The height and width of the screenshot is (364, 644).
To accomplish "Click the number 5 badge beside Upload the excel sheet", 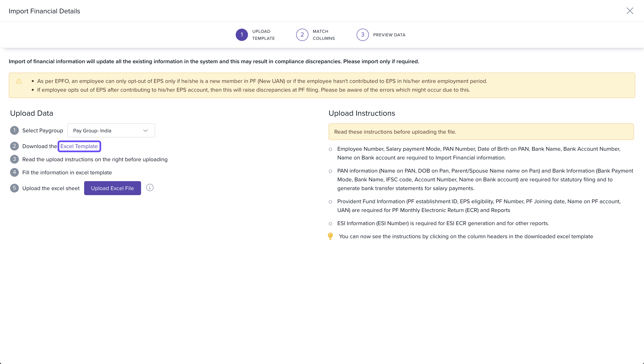I will coord(14,188).
